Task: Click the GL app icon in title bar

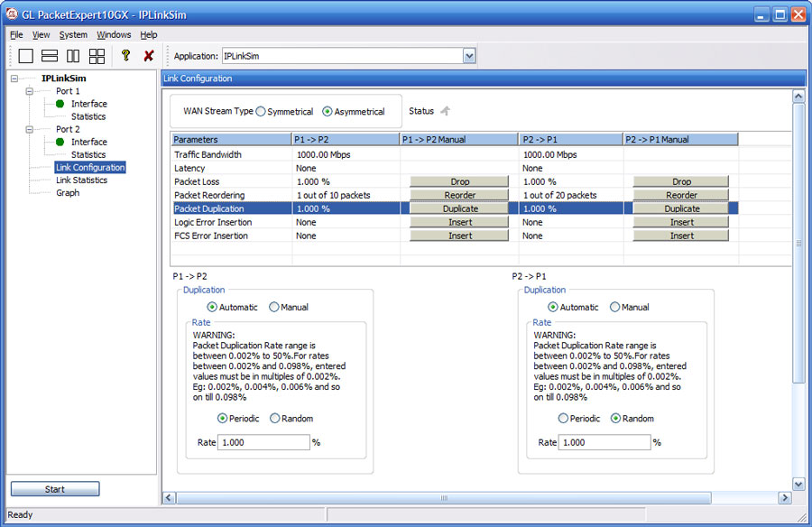Action: pyautogui.click(x=12, y=14)
